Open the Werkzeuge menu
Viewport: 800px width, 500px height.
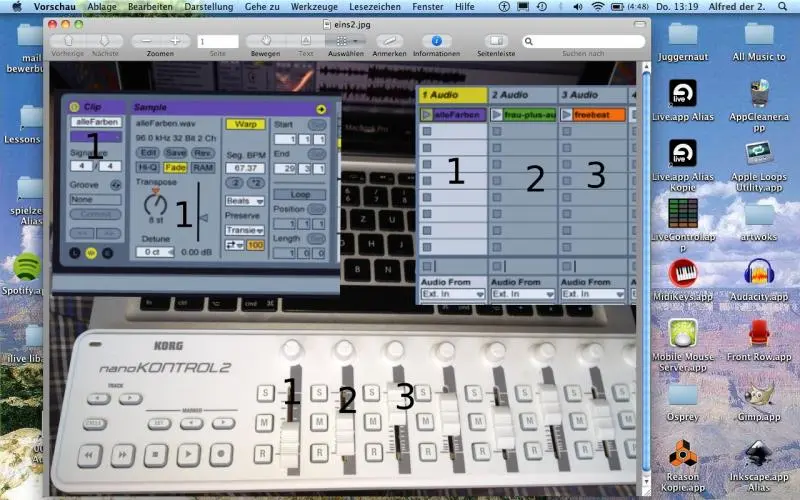point(314,6)
